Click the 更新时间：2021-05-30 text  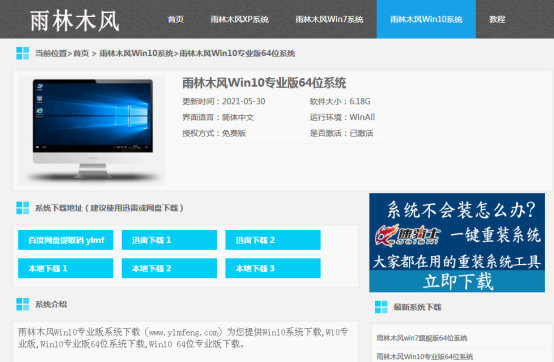pos(224,101)
